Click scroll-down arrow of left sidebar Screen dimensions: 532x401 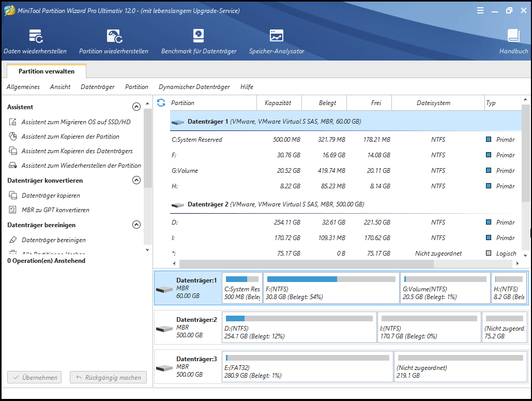[x=147, y=250]
